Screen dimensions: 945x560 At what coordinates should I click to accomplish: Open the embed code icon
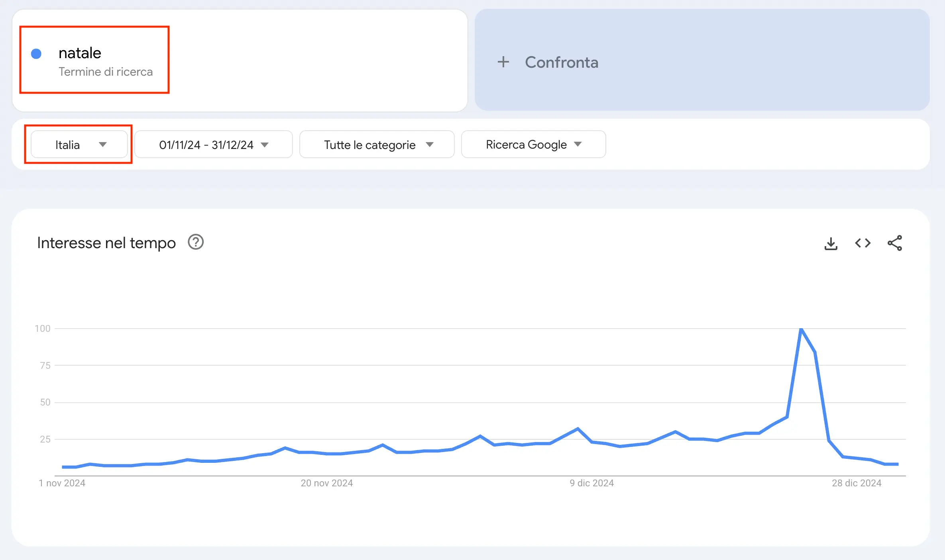pos(862,243)
